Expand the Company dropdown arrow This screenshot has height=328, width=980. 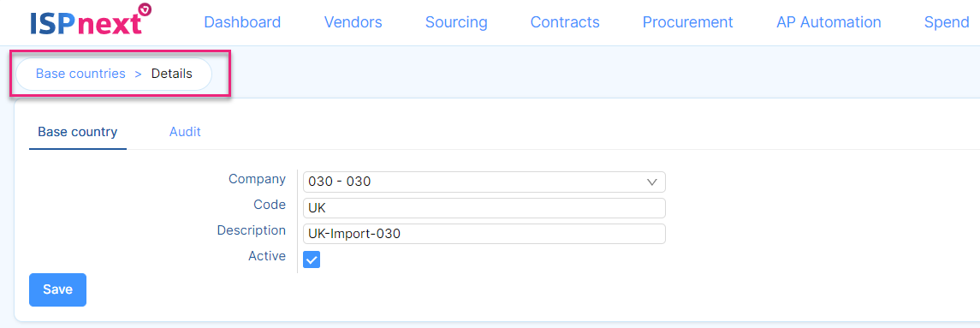pos(651,182)
